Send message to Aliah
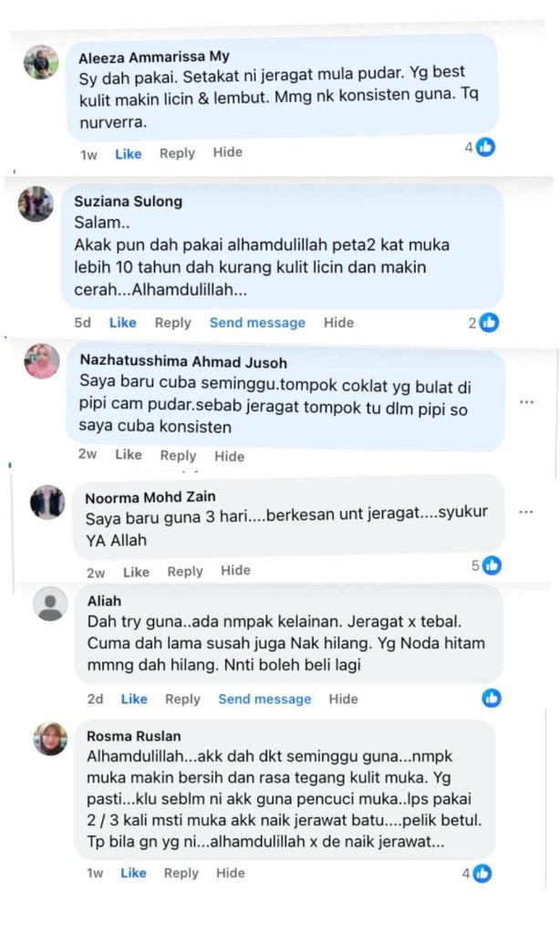Viewport: 560px width, 934px height. 264,699
